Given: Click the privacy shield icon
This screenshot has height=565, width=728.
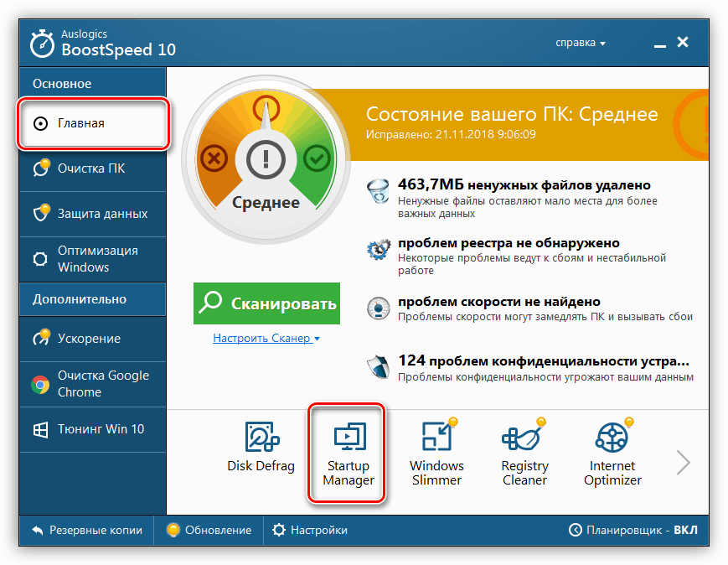Looking at the screenshot, I should point(379,366).
